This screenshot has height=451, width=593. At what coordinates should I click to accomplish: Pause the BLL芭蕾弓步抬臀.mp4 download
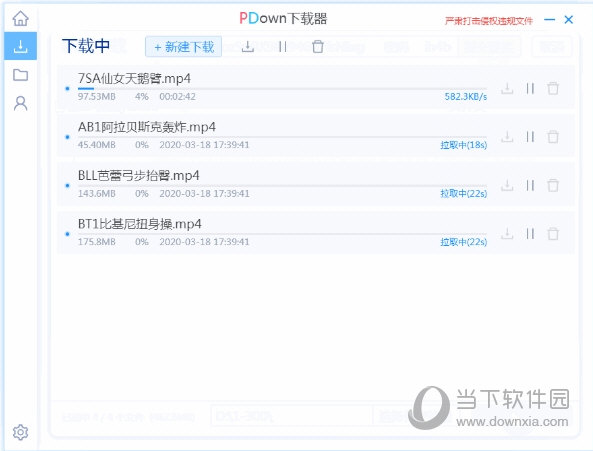[530, 185]
